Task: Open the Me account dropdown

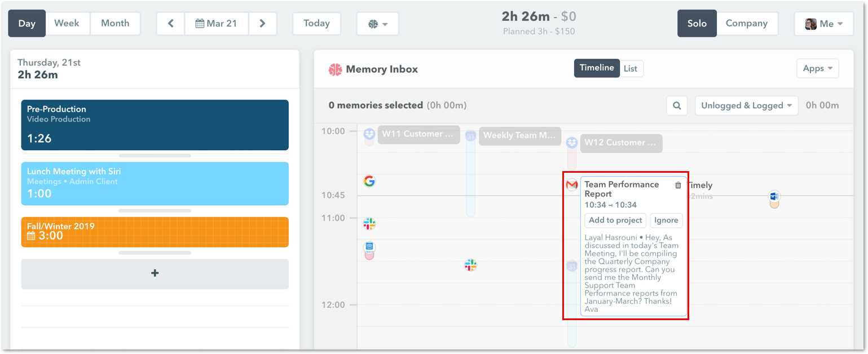Action: click(823, 23)
